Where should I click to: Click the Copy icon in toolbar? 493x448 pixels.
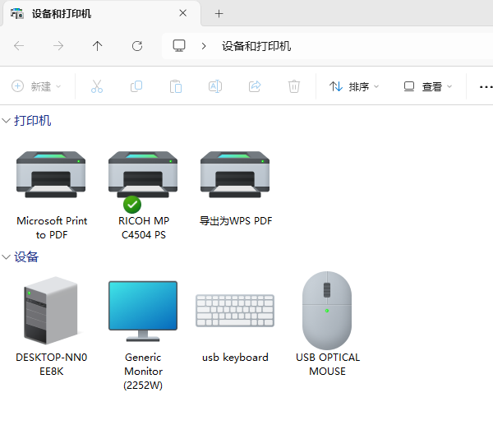(x=136, y=86)
